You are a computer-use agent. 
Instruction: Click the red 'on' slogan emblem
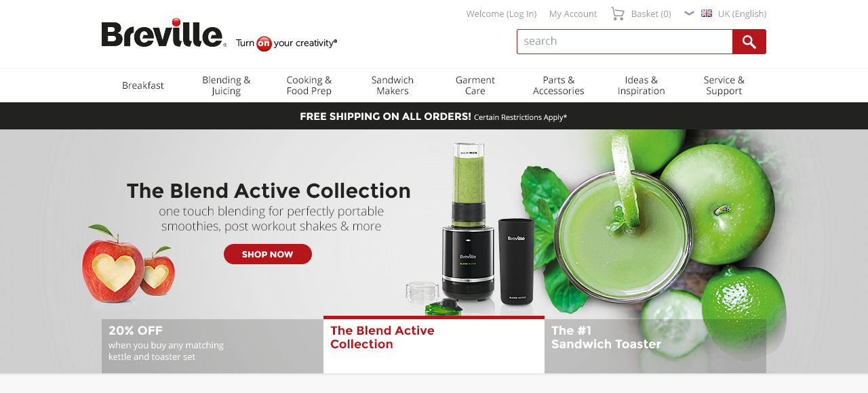pos(264,43)
